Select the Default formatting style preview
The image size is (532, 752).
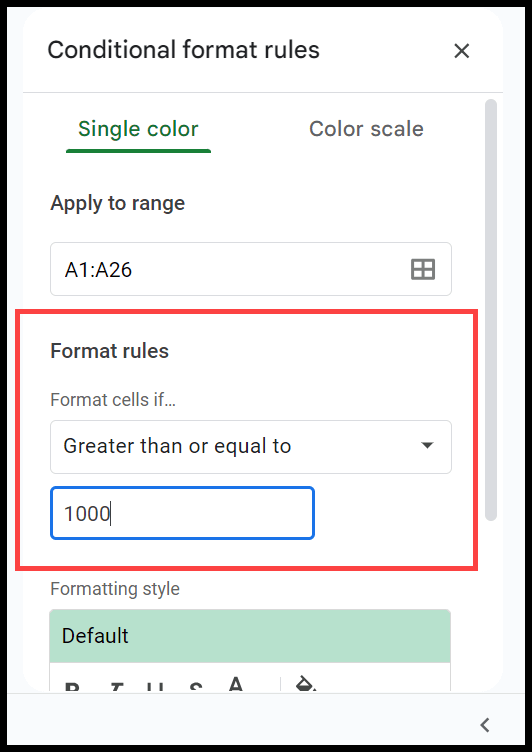[x=250, y=636]
